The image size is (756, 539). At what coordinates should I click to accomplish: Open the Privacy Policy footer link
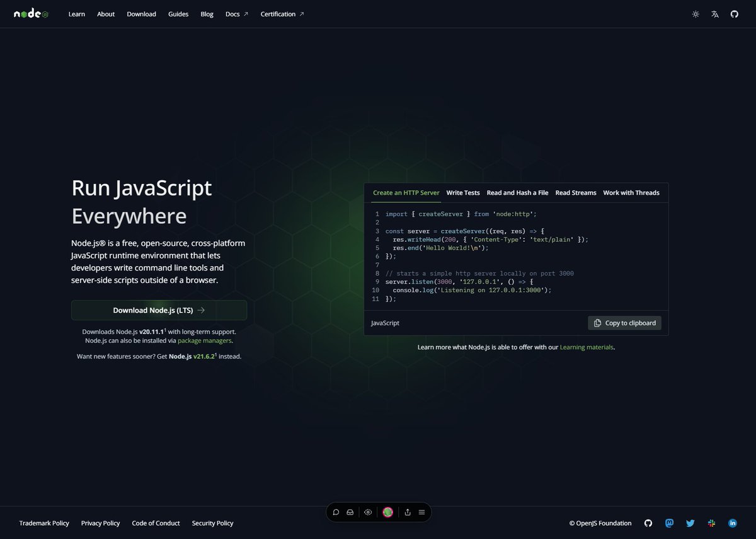click(x=100, y=523)
